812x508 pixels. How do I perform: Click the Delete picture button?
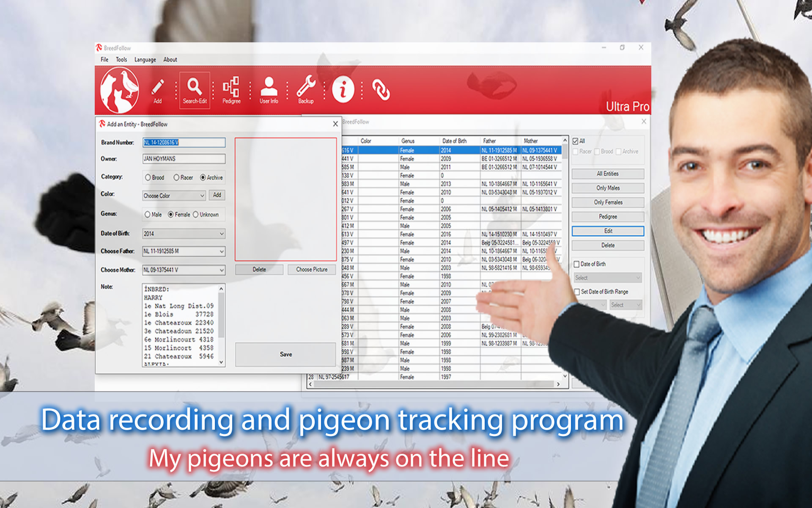click(x=259, y=270)
